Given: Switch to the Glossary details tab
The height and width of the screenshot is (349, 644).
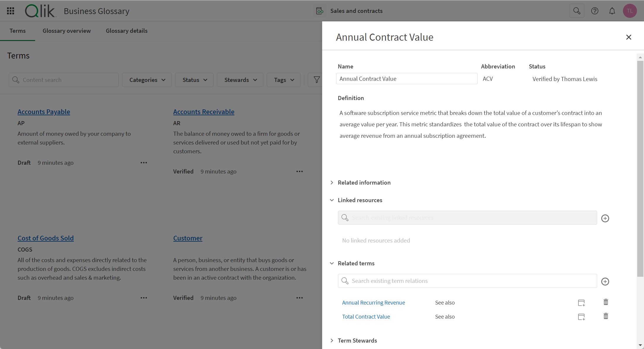Looking at the screenshot, I should (x=127, y=30).
